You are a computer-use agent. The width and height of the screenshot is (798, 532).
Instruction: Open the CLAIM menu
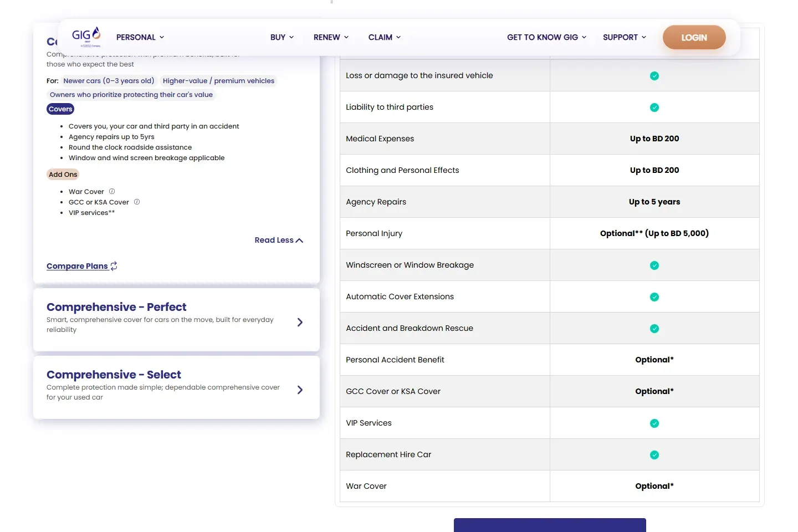click(385, 37)
